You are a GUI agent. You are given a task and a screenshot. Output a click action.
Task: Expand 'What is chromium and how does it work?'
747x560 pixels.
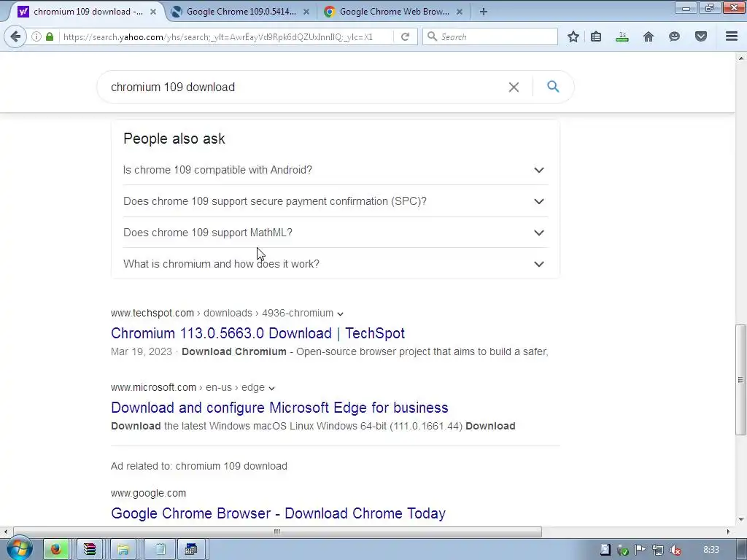click(336, 264)
